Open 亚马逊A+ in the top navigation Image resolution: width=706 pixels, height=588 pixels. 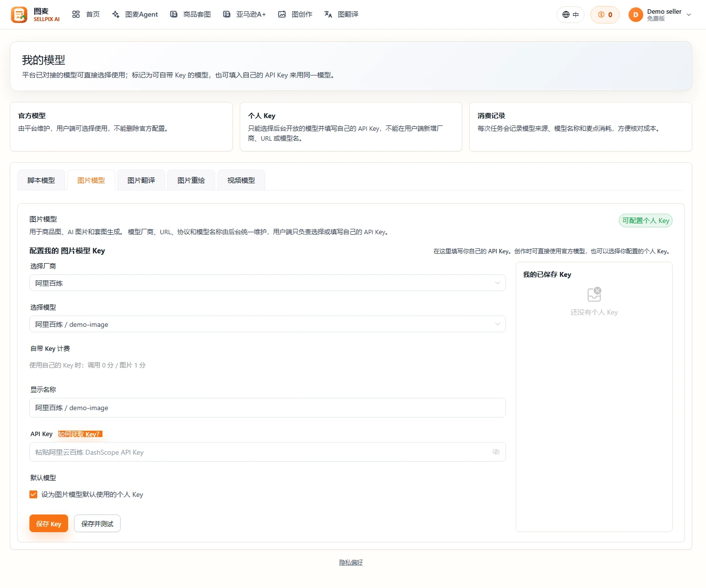pos(244,15)
